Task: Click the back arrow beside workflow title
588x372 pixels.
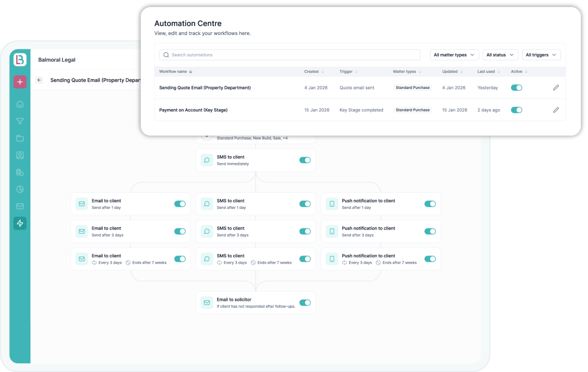Action: pos(39,80)
